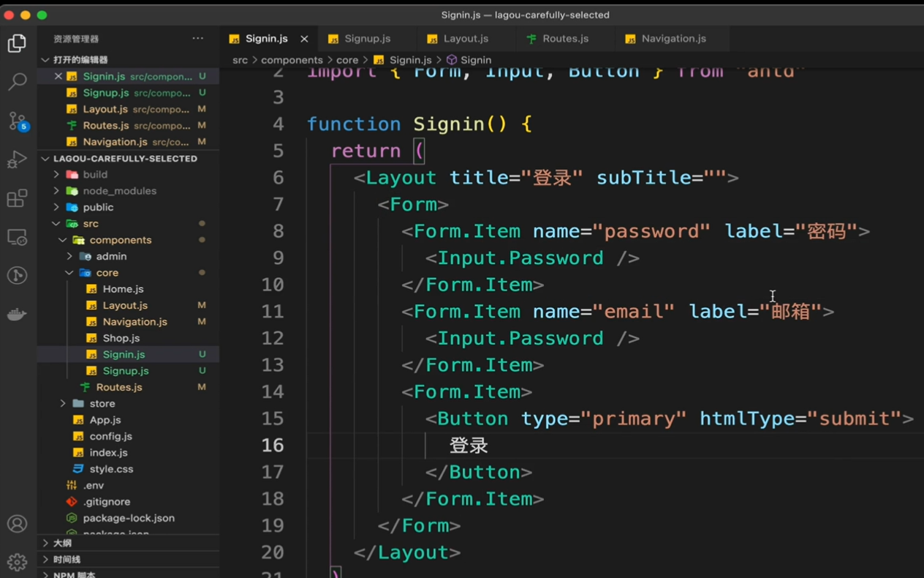Open index.js in the file tree

(x=108, y=453)
